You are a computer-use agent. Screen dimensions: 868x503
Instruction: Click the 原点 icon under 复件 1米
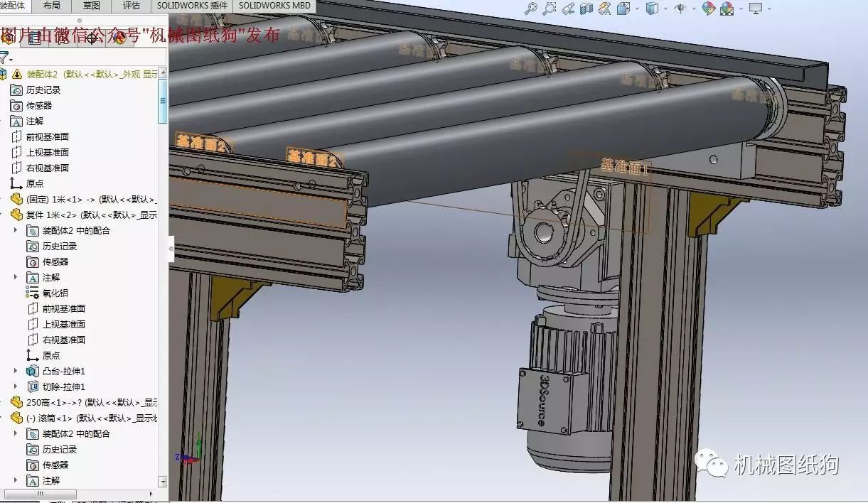[33, 355]
